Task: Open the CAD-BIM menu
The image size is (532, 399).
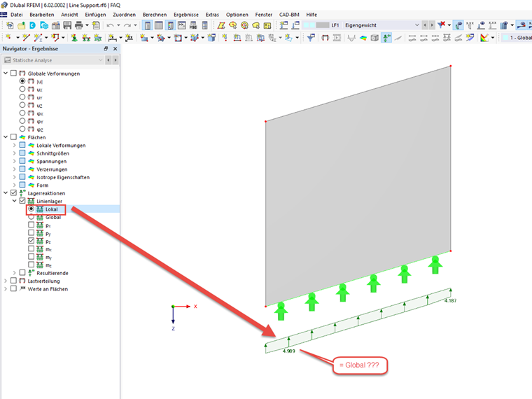Action: [x=289, y=15]
